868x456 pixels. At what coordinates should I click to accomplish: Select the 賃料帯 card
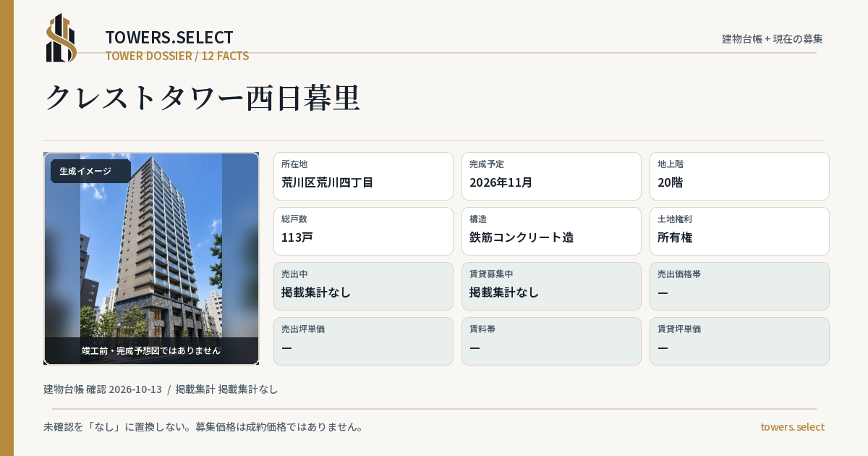click(551, 341)
